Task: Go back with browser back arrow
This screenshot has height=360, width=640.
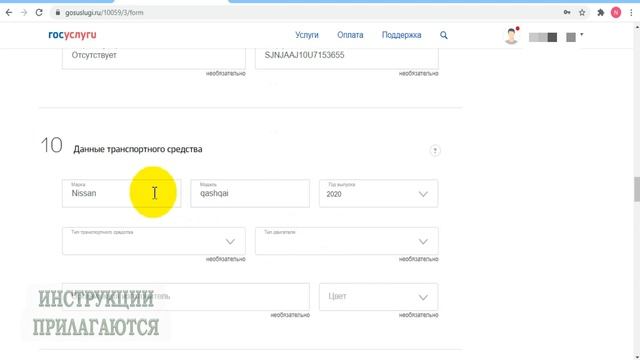Action: coord(9,13)
